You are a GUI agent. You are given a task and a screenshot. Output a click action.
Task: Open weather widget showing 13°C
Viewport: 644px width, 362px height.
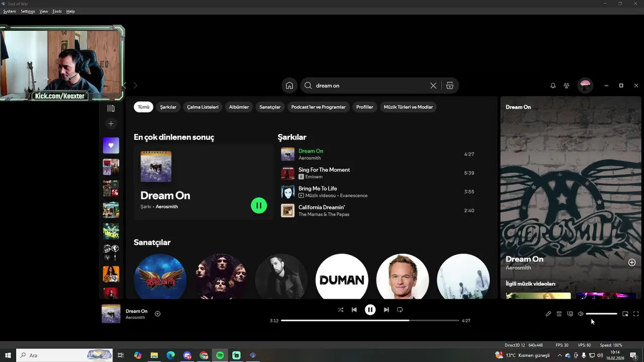point(522,355)
